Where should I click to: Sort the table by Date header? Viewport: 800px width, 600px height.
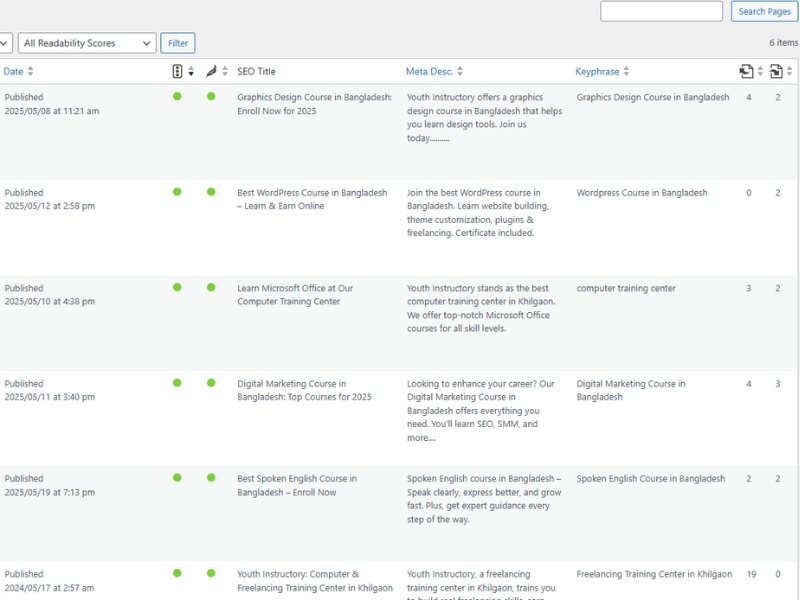click(13, 72)
